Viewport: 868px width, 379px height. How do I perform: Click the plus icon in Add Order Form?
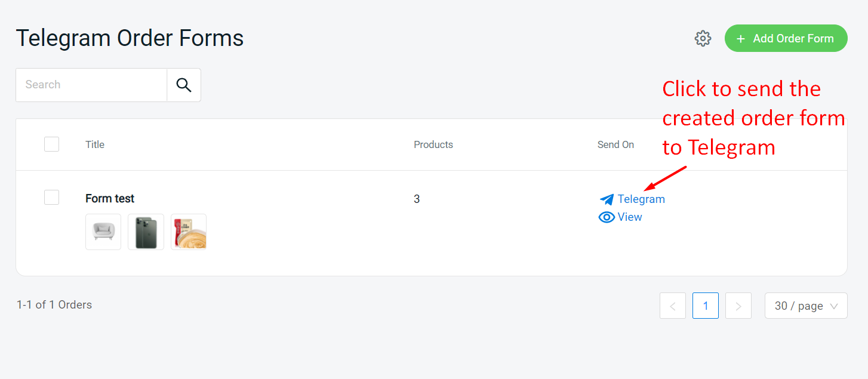(x=741, y=39)
